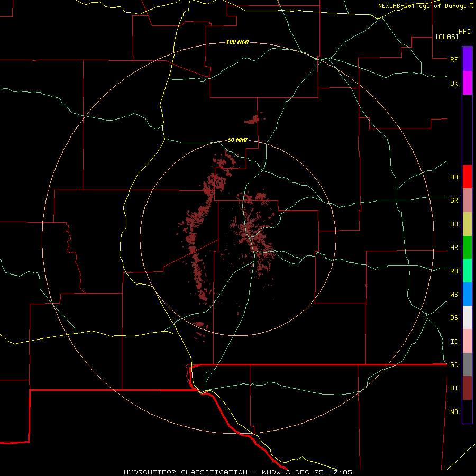Click the [CLAS] units label
The width and height of the screenshot is (476, 476).
tap(447, 36)
